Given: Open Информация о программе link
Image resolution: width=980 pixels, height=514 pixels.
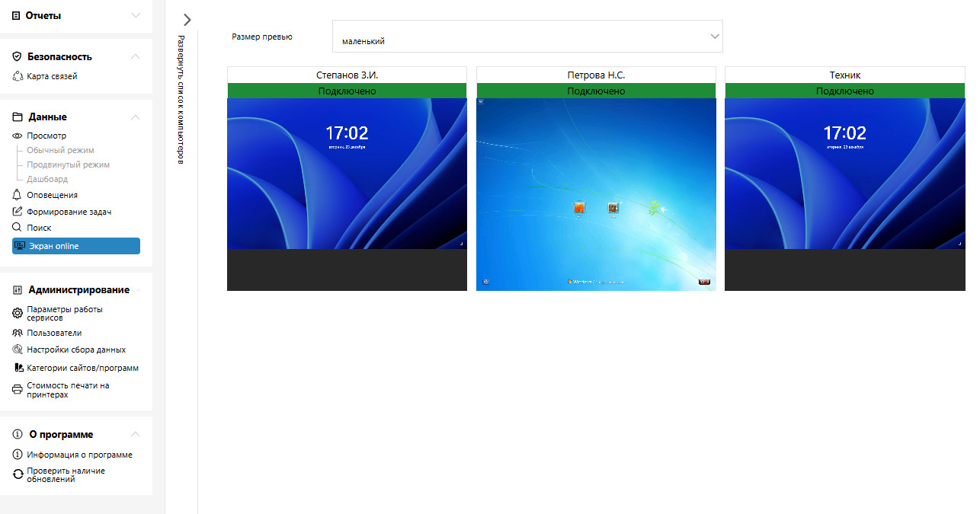Looking at the screenshot, I should [x=79, y=455].
